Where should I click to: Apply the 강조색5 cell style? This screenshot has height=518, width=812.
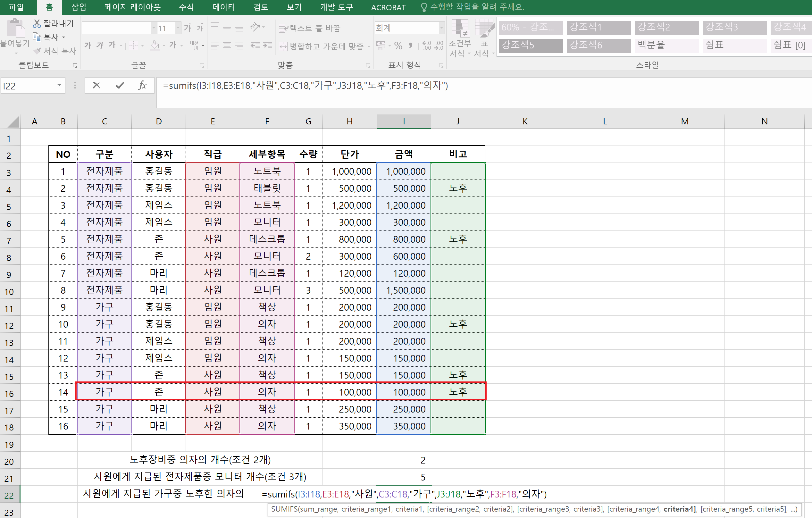[x=531, y=45]
